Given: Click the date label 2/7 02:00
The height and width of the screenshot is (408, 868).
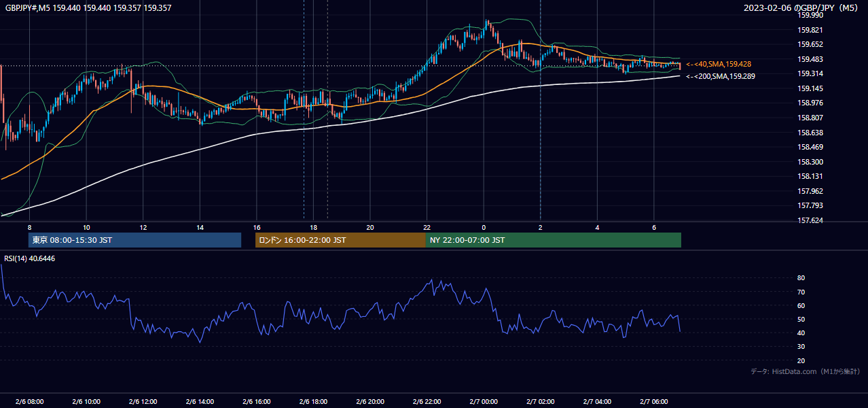Looking at the screenshot, I should click(x=540, y=402).
